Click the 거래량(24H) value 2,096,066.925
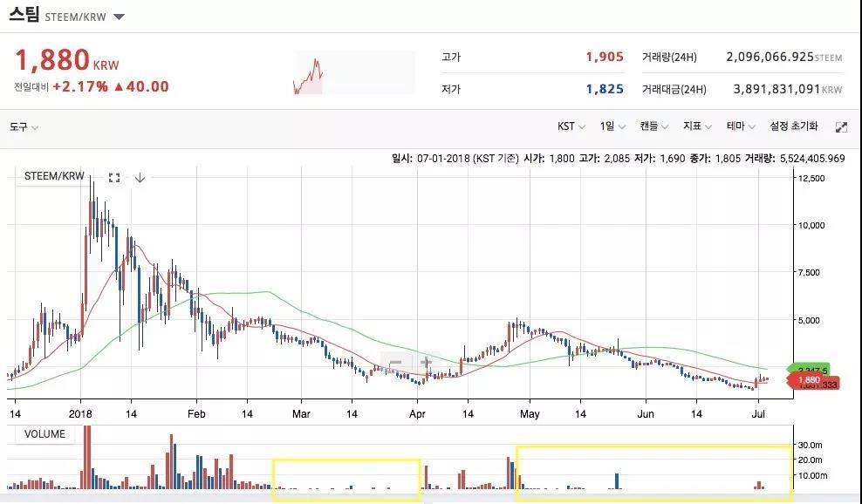 tap(770, 57)
